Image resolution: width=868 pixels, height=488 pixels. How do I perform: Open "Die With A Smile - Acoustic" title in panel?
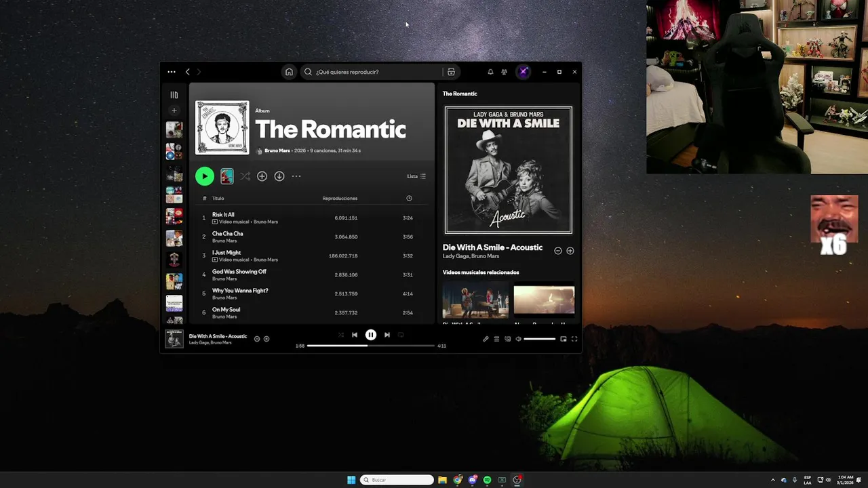tap(492, 247)
